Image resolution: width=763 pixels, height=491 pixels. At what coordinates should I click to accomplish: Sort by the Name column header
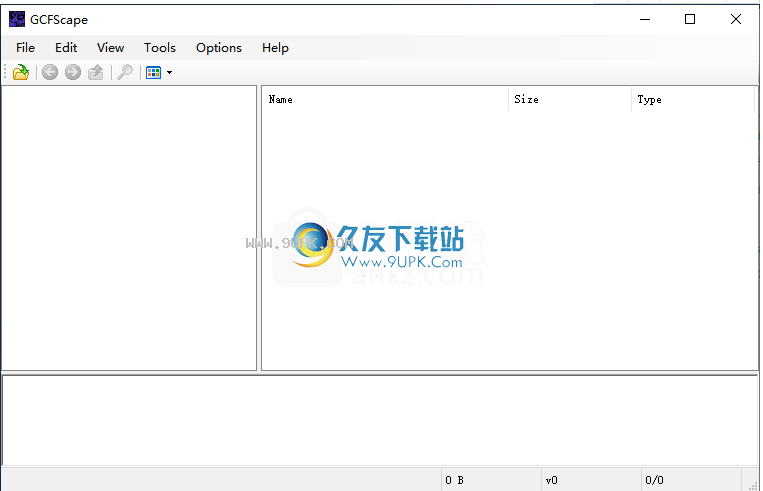pyautogui.click(x=385, y=99)
